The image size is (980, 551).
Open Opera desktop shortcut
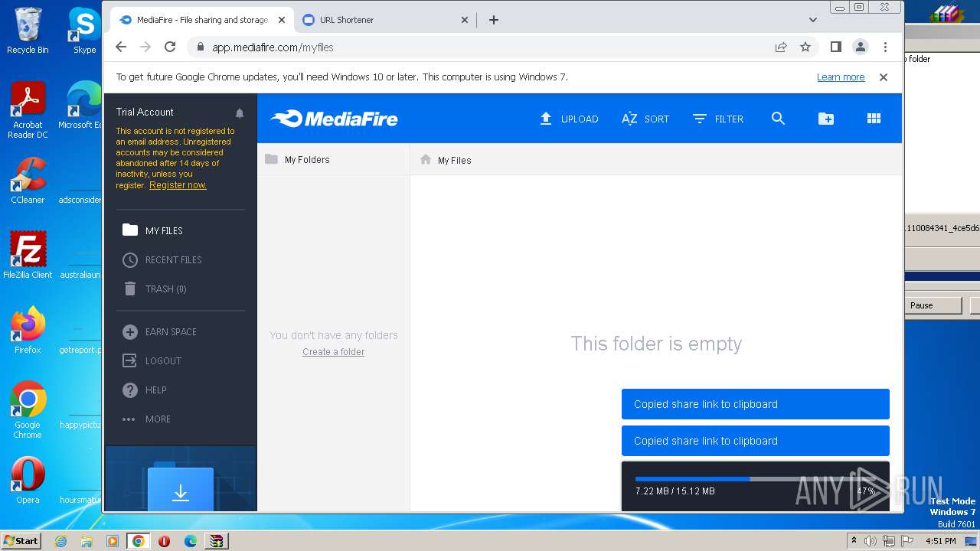coord(28,481)
